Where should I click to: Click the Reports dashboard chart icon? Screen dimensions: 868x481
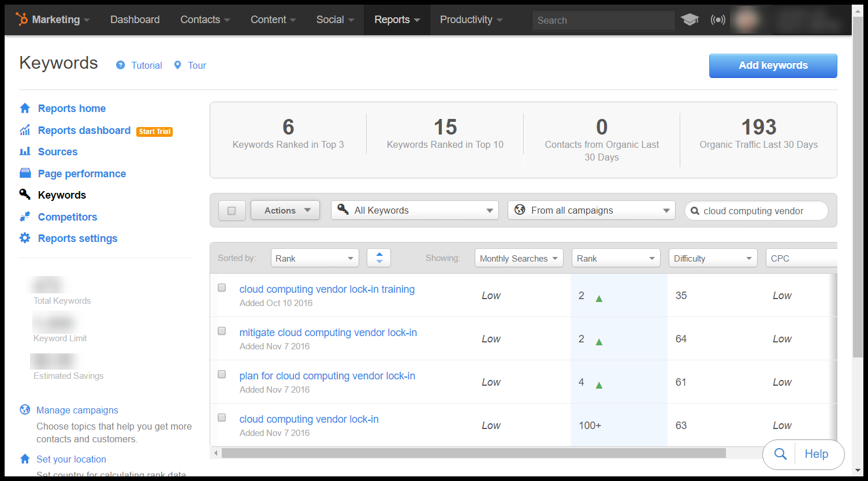pyautogui.click(x=25, y=130)
